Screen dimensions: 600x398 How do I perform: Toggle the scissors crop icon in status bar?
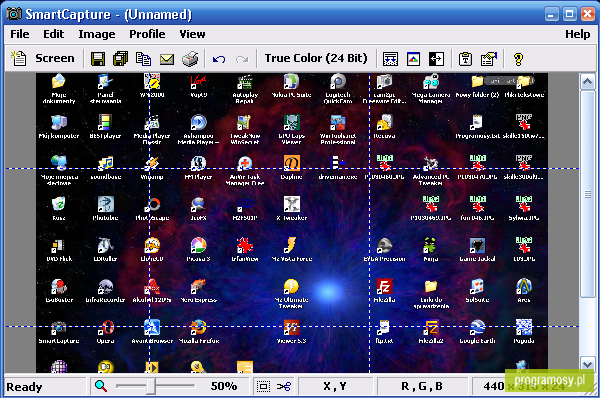click(x=284, y=387)
